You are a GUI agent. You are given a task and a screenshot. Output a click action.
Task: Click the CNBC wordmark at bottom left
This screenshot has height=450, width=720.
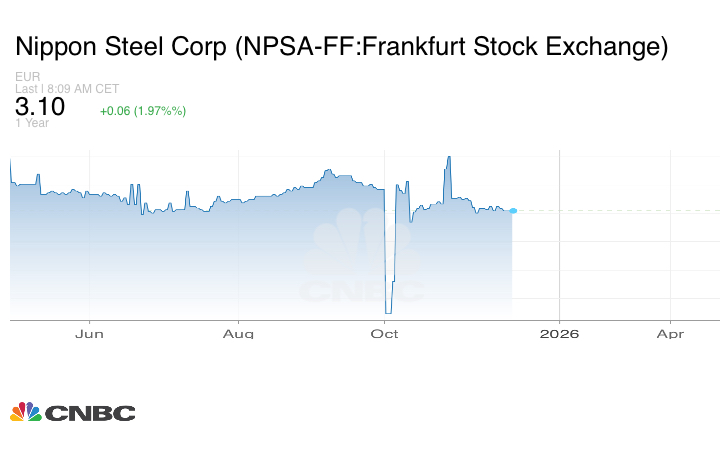pos(90,413)
